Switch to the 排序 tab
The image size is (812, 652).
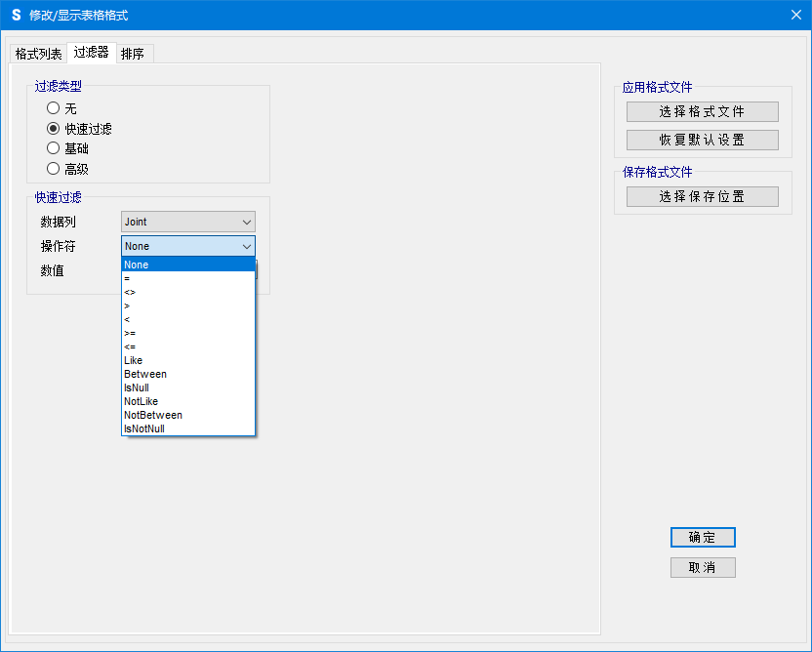coord(133,54)
